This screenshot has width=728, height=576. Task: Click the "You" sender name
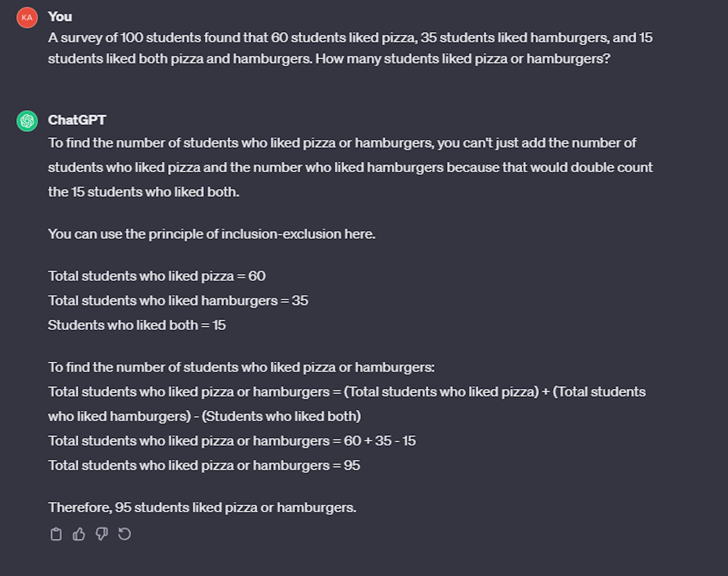click(x=60, y=17)
